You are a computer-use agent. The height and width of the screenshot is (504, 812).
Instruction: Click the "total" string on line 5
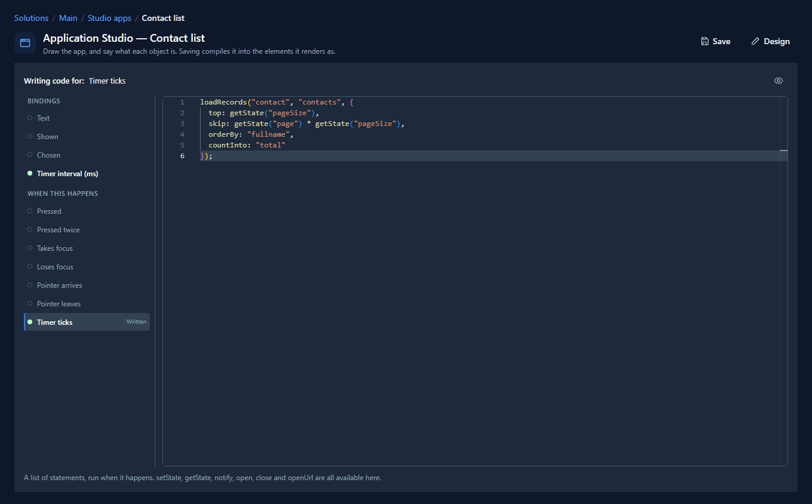pos(270,145)
